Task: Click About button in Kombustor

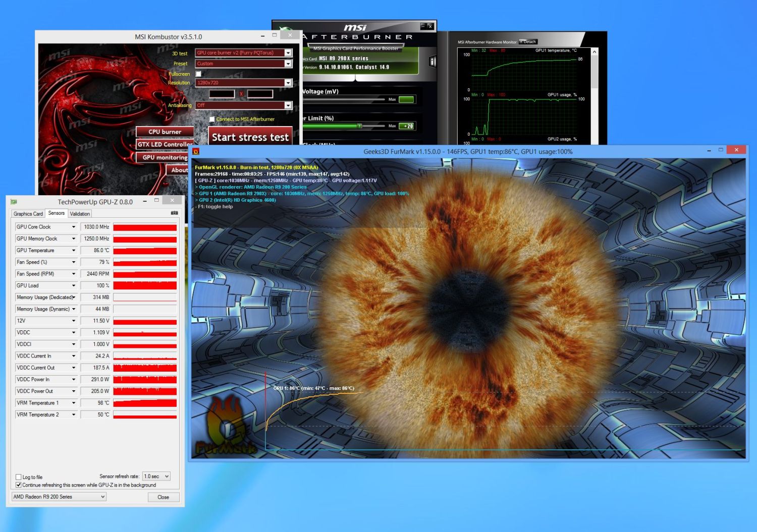Action: (x=177, y=170)
